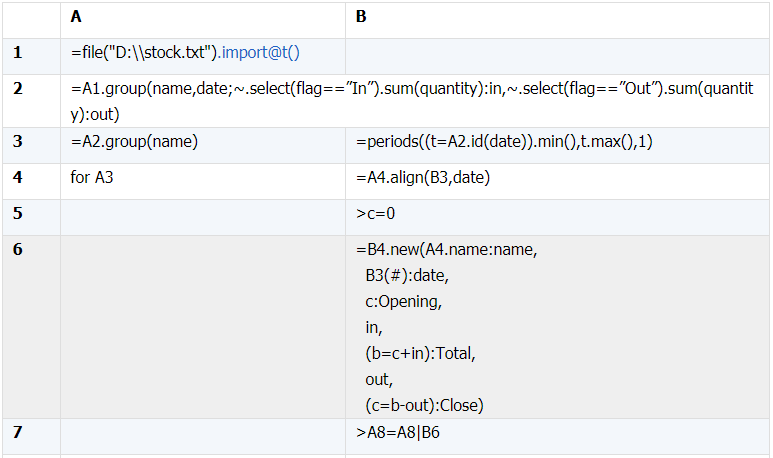Click cell containing =A2.group(name)
Image resolution: width=773 pixels, height=458 pixels.
(203, 145)
